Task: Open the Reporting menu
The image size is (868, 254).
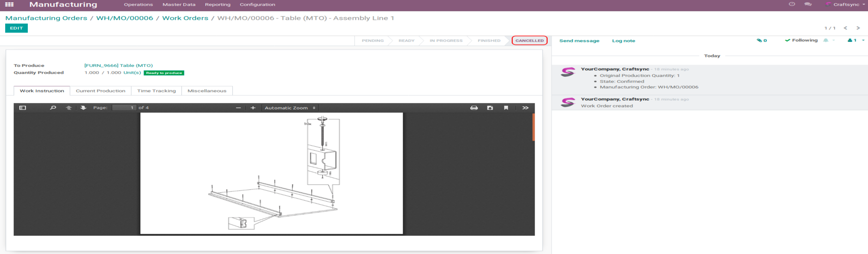Action: coord(218,5)
